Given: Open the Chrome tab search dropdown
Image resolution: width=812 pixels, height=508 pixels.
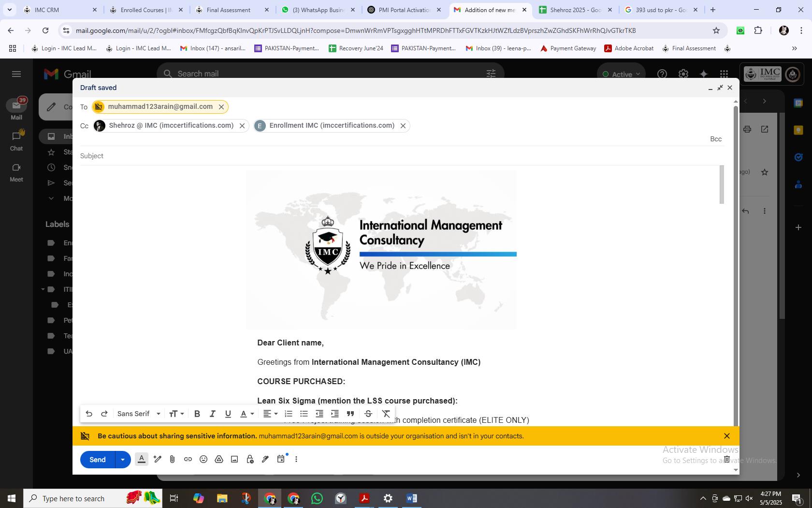Looking at the screenshot, I should (x=9, y=10).
